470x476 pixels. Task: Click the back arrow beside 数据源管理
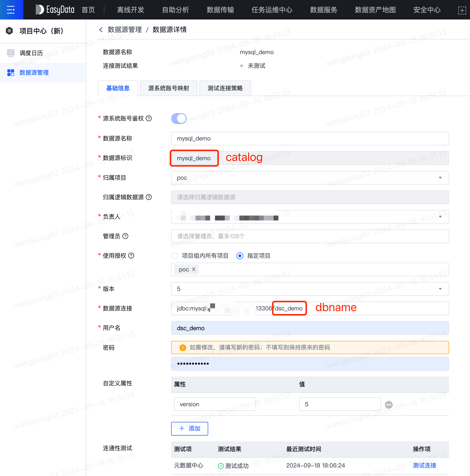coord(101,30)
